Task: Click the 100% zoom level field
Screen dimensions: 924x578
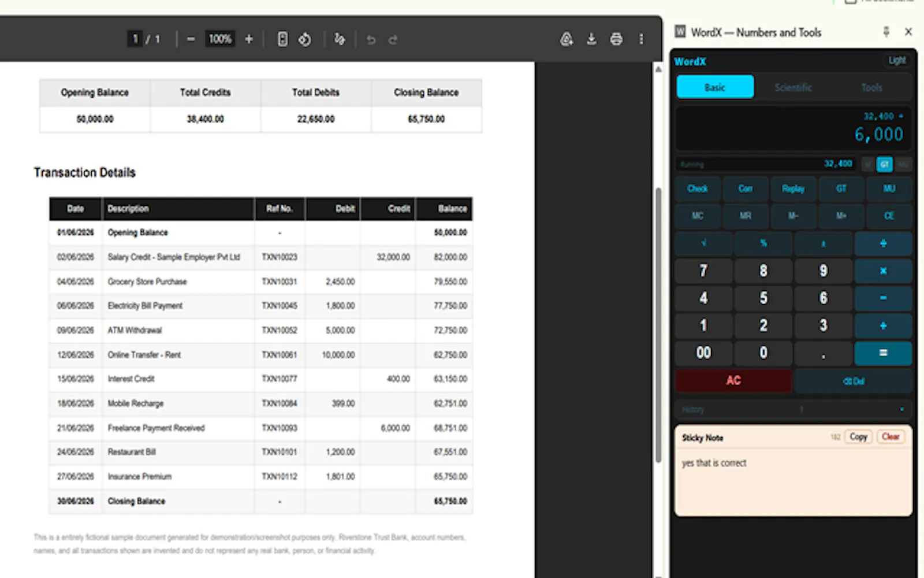Action: pyautogui.click(x=220, y=39)
